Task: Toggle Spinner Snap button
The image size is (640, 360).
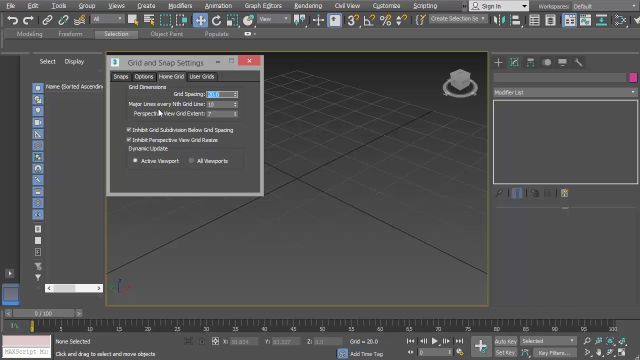Action: click(x=401, y=20)
